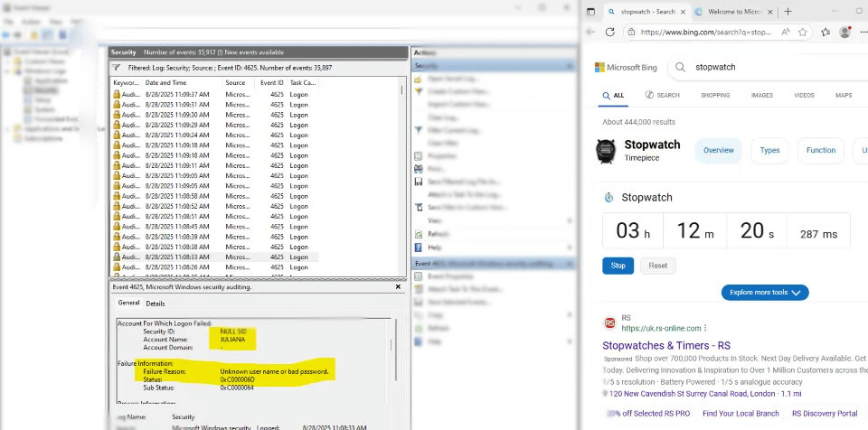The height and width of the screenshot is (430, 868).
Task: Activate the Read aloud icon in address bar
Action: click(786, 33)
